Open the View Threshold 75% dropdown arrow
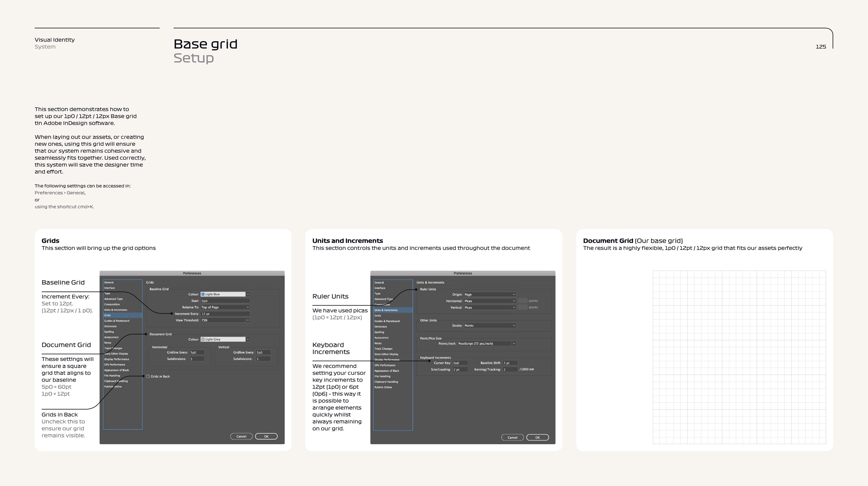 (248, 320)
